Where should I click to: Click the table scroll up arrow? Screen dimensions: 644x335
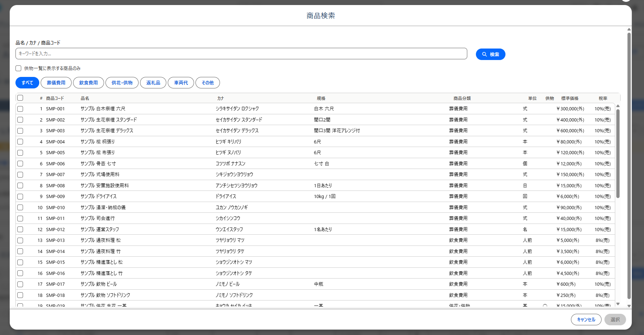point(618,106)
